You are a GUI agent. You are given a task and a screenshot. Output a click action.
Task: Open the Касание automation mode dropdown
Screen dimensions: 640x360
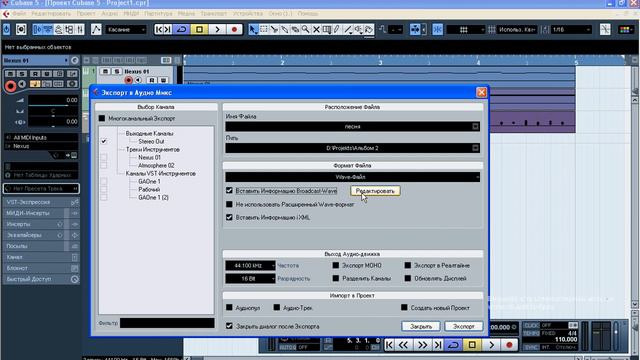126,29
